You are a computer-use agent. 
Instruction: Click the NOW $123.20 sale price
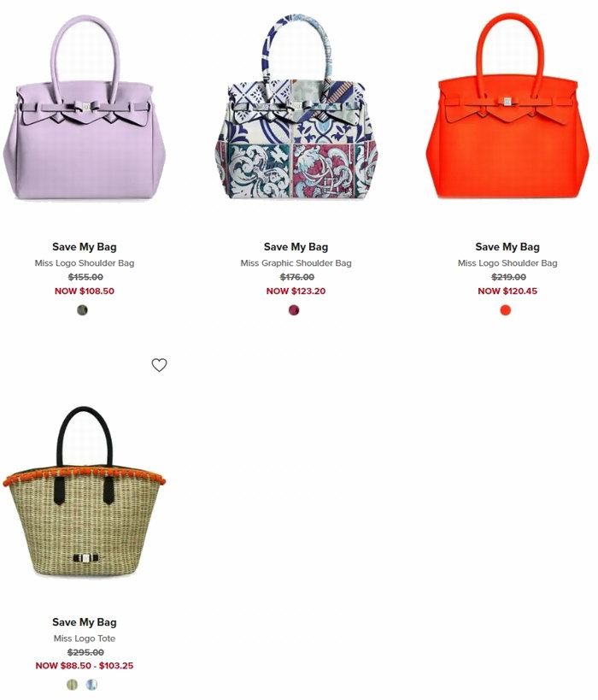296,291
